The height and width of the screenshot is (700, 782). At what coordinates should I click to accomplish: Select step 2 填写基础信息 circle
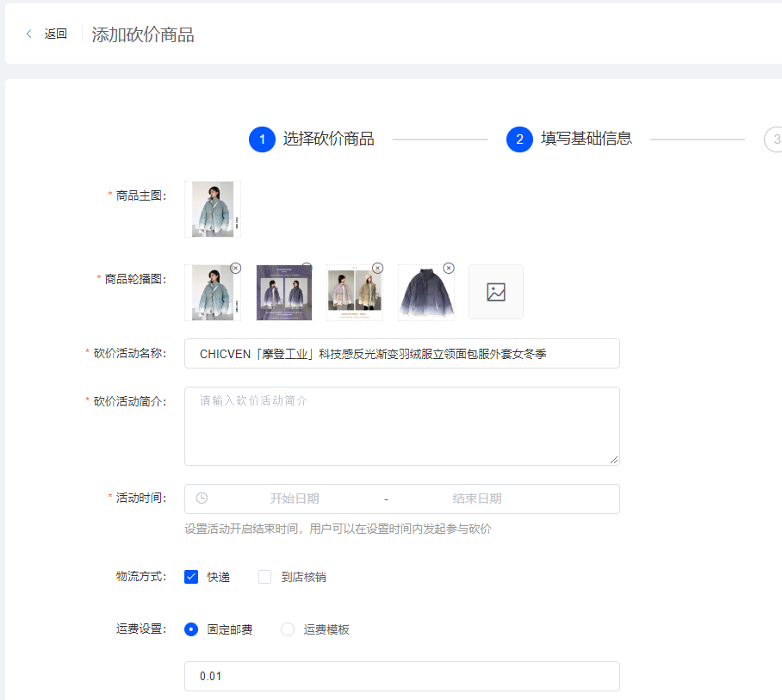[519, 139]
